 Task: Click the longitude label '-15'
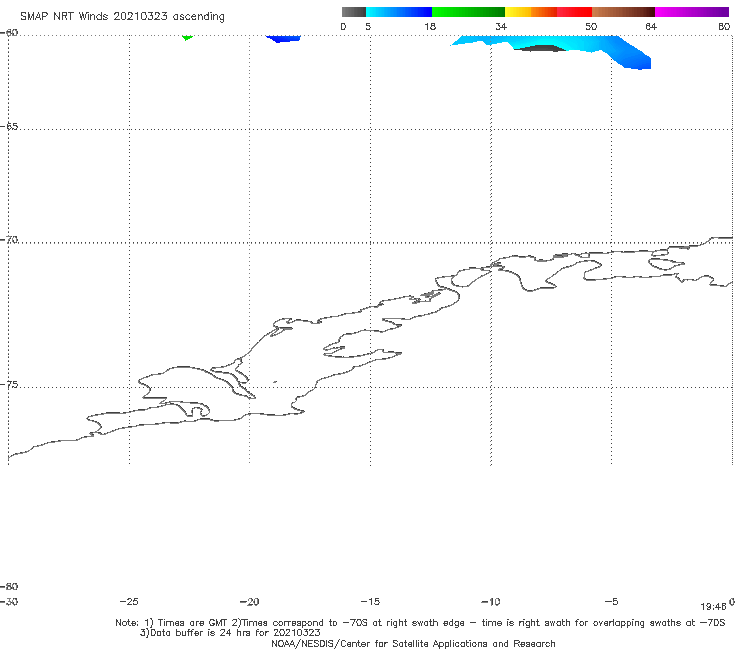pyautogui.click(x=370, y=601)
